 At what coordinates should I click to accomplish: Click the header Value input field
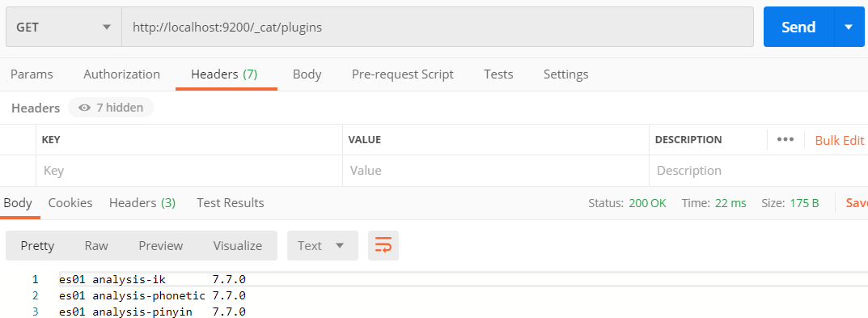(x=496, y=171)
